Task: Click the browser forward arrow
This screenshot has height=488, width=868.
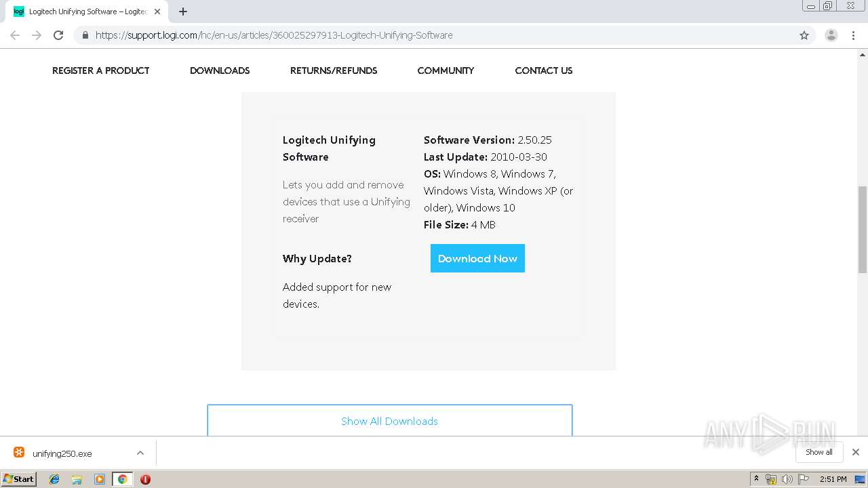Action: pos(37,35)
